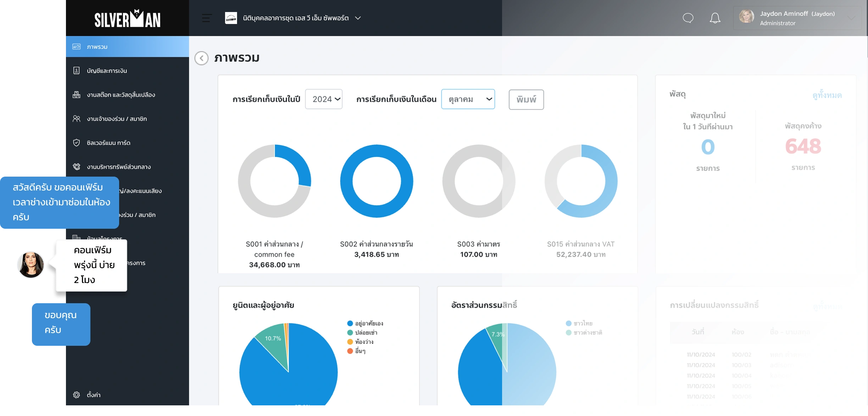
Task: Expand the juristic person name chevron
Action: click(x=358, y=18)
